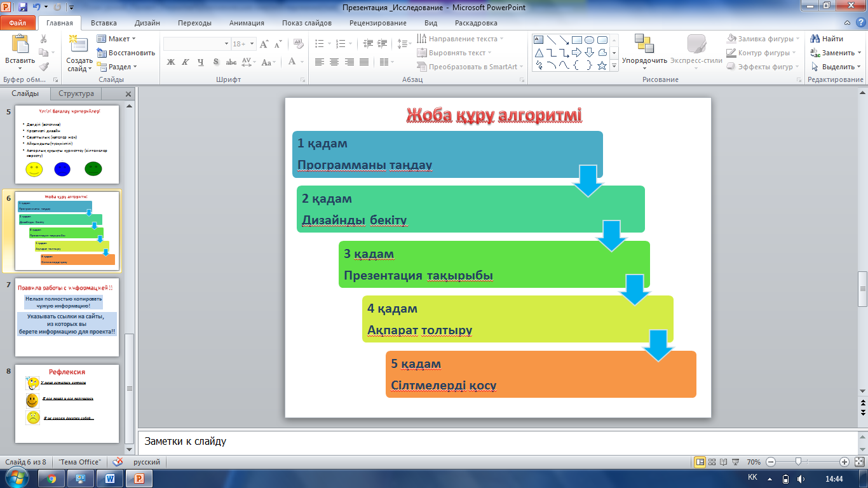Toggle Align Text Left
Screen dimensions: 868x488
[x=319, y=62]
